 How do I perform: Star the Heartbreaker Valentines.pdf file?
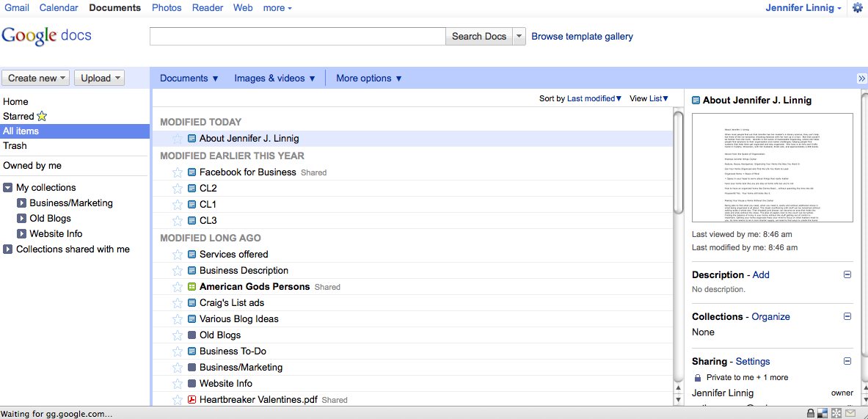177,399
